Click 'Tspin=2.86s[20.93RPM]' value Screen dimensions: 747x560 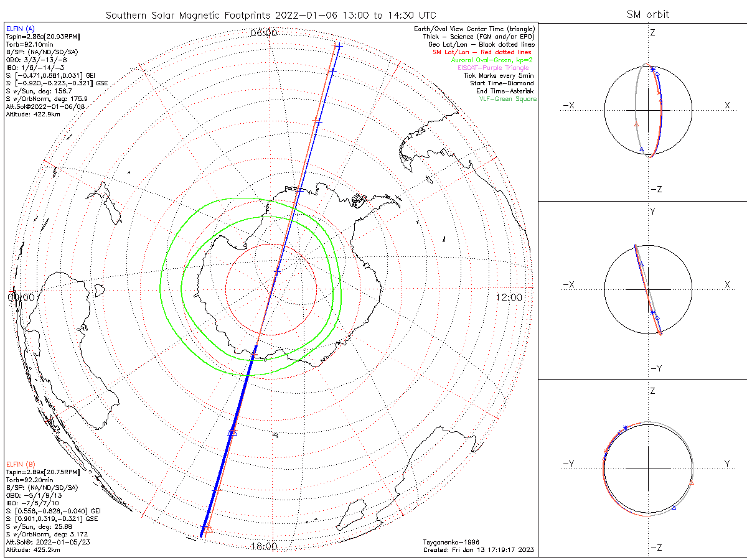point(42,37)
